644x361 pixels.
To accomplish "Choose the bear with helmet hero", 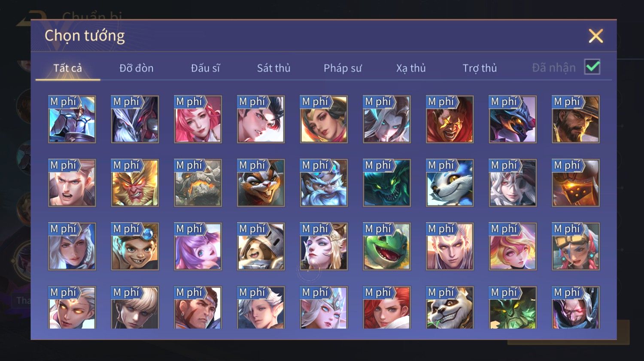I will [261, 246].
